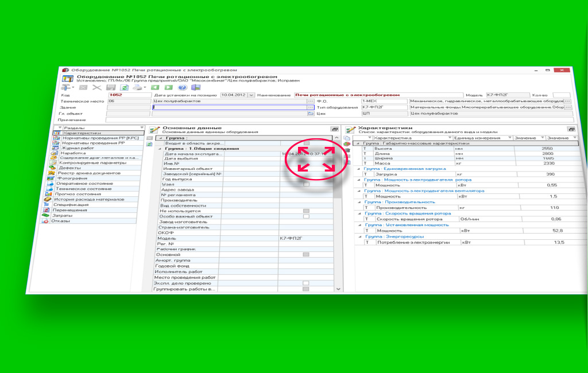Open Реестр архива документов section

[x=89, y=173]
